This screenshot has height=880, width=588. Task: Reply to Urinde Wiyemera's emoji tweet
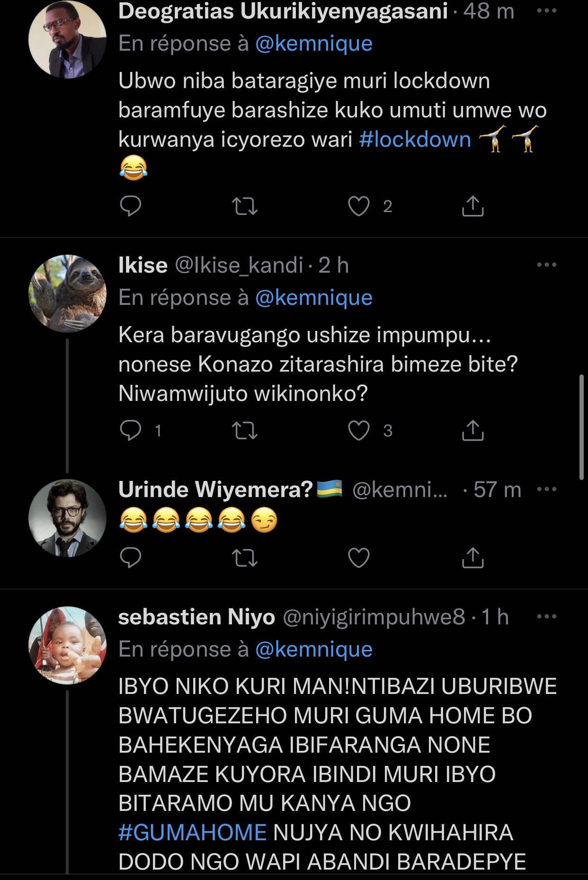point(131,558)
